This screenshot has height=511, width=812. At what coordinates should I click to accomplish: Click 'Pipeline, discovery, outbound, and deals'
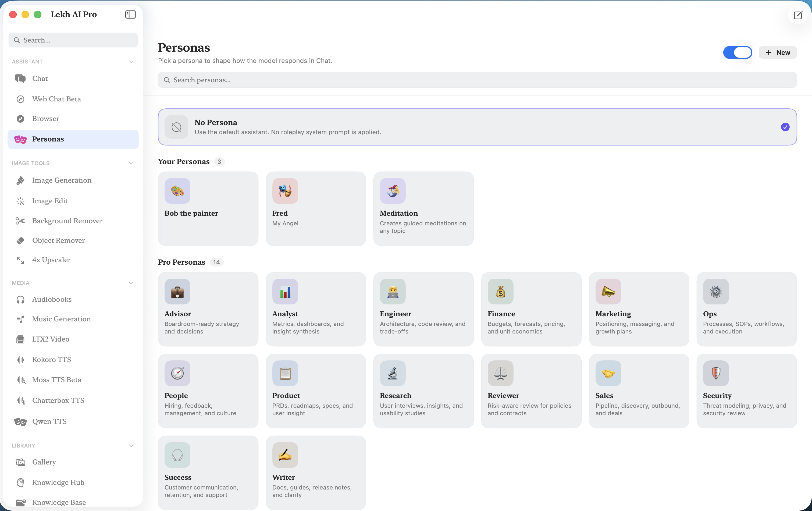click(637, 410)
